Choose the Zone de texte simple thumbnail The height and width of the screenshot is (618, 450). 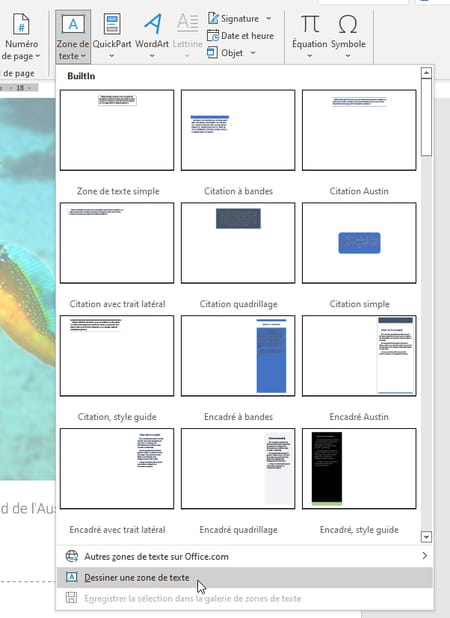click(x=117, y=130)
